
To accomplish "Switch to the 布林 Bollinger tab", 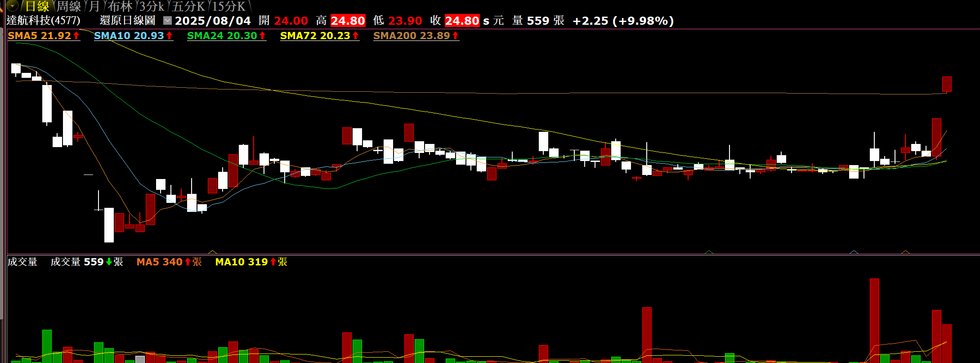I will tap(120, 6).
